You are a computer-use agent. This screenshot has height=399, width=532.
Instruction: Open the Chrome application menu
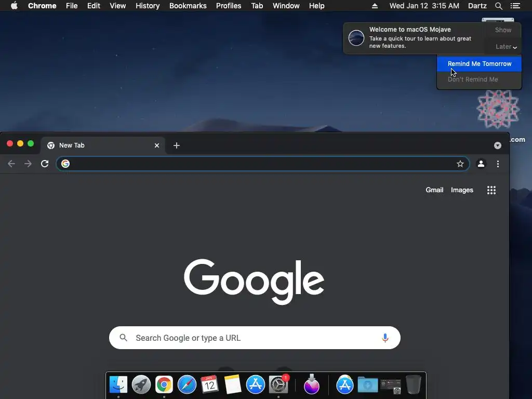42,6
